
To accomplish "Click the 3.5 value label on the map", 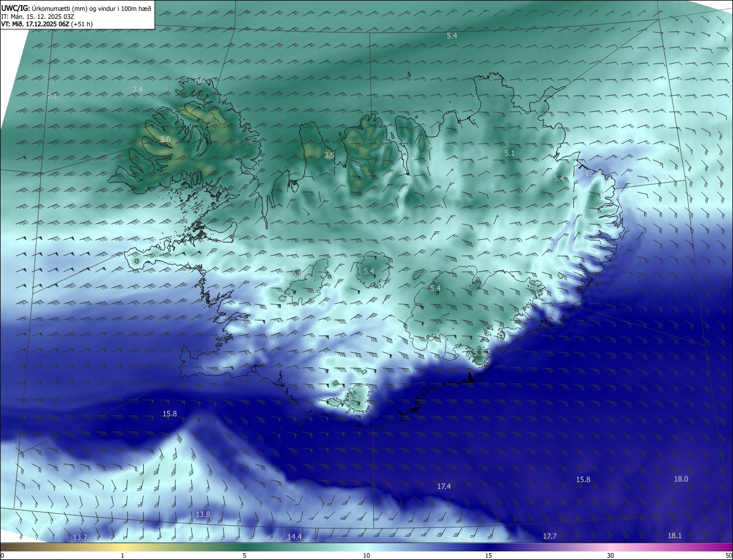I will 329,156.
